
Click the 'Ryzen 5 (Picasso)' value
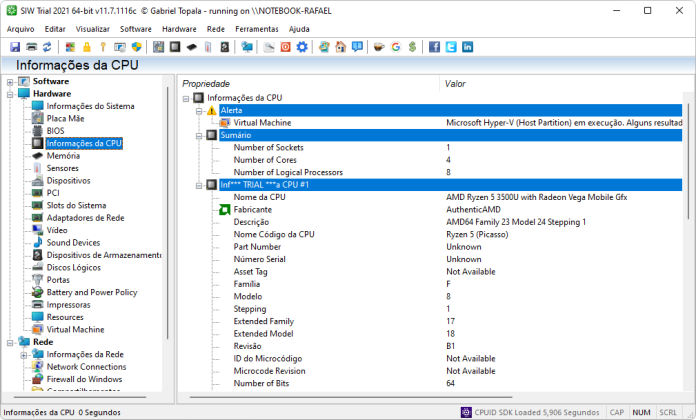click(477, 234)
